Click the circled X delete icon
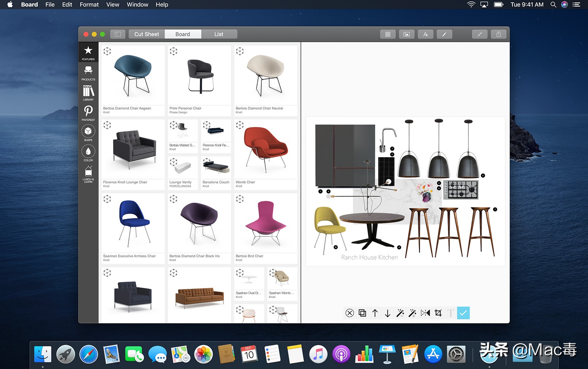 tap(350, 313)
